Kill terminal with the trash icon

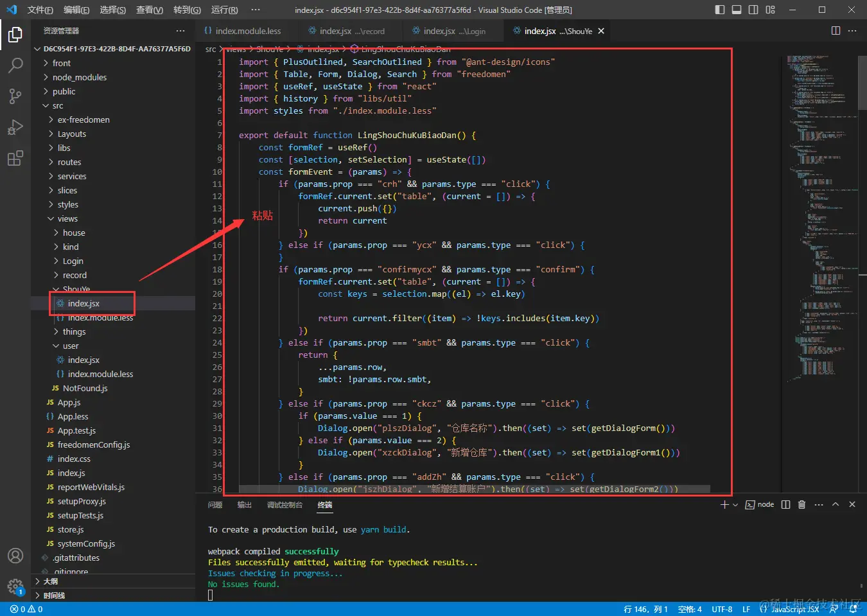pos(801,505)
